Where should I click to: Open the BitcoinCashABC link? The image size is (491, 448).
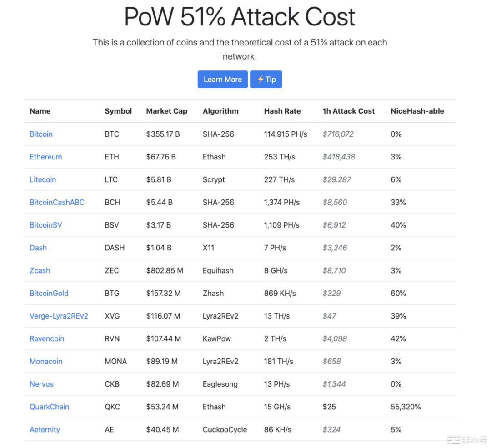pyautogui.click(x=57, y=202)
